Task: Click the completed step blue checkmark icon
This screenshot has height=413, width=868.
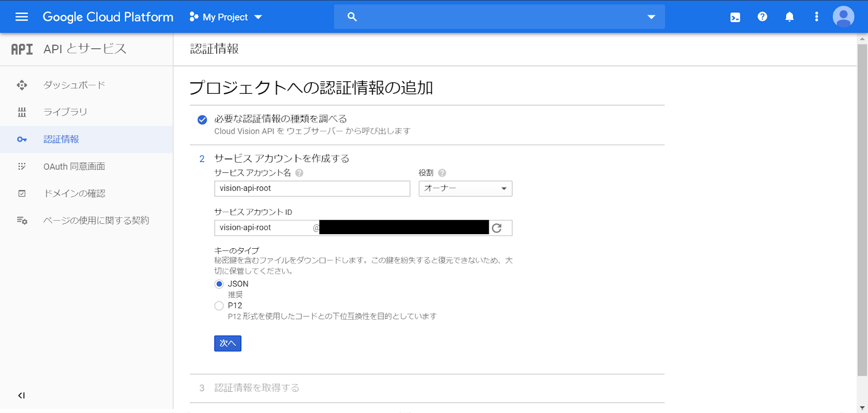Action: click(x=202, y=120)
